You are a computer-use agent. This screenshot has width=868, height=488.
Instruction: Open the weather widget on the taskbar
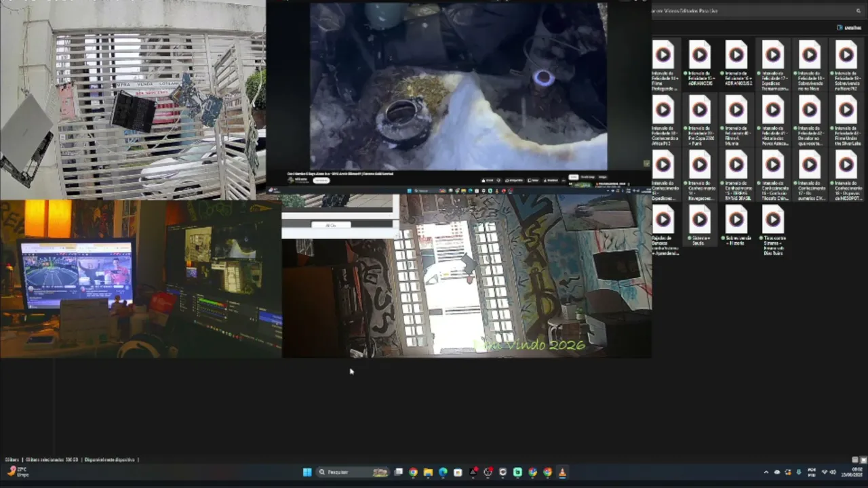tap(18, 472)
